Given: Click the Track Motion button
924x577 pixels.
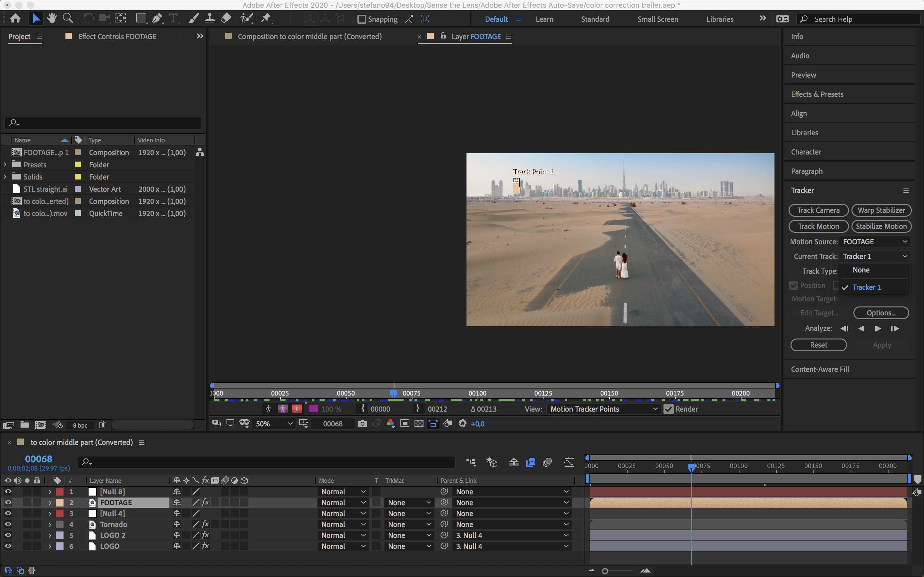Looking at the screenshot, I should 818,226.
